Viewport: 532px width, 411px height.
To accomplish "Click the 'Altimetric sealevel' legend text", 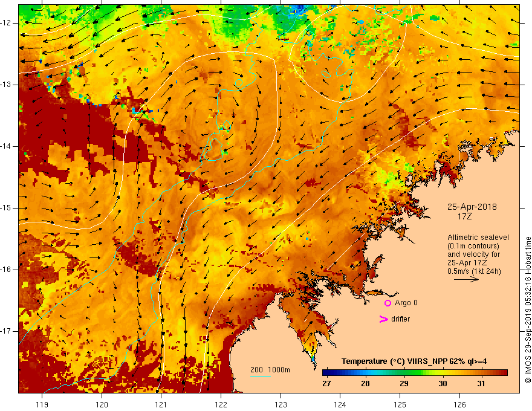I will point(478,238).
